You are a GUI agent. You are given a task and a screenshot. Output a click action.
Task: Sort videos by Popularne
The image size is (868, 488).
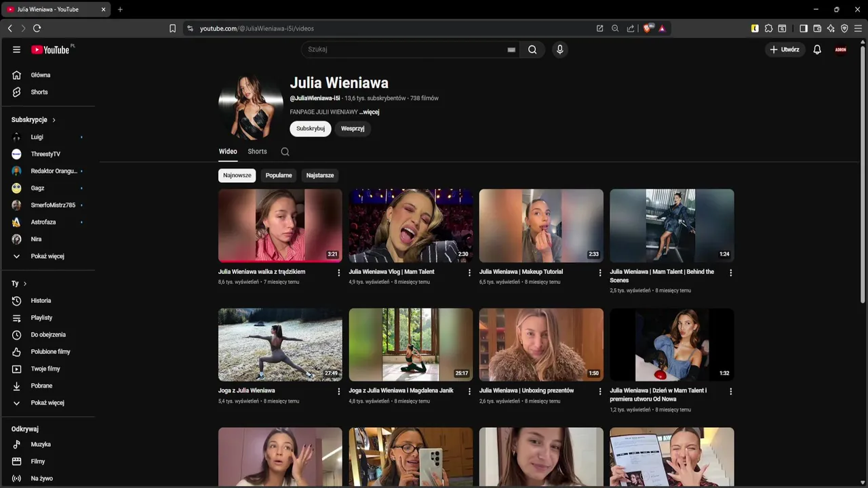coord(279,176)
